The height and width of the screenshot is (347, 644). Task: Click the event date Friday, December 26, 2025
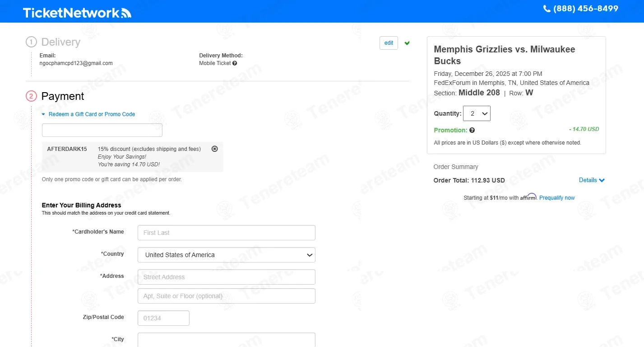click(x=488, y=74)
